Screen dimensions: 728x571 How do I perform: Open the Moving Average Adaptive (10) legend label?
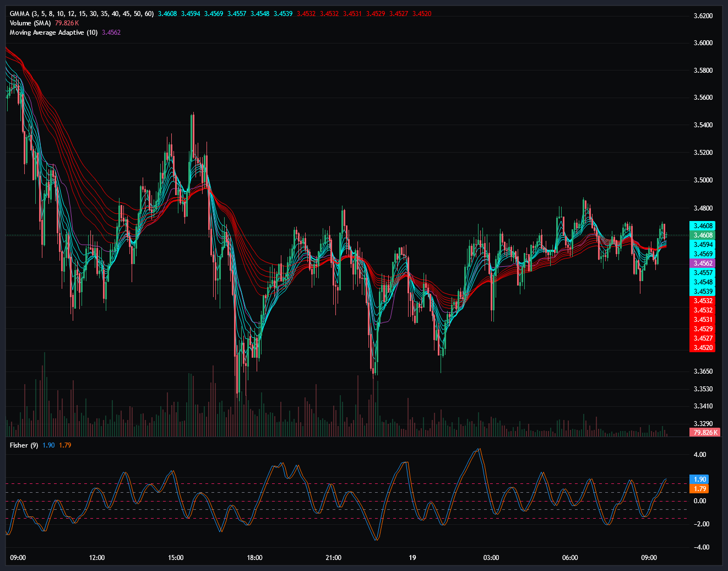tap(54, 33)
